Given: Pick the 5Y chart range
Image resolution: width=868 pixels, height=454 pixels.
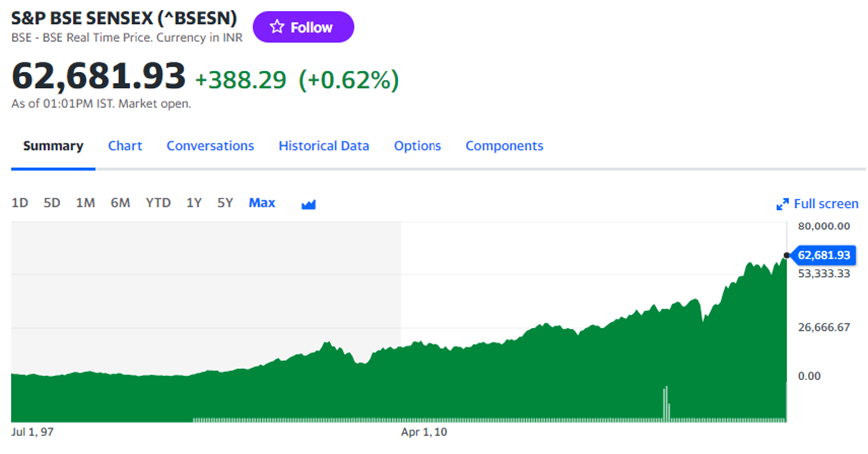Looking at the screenshot, I should pyautogui.click(x=225, y=203).
